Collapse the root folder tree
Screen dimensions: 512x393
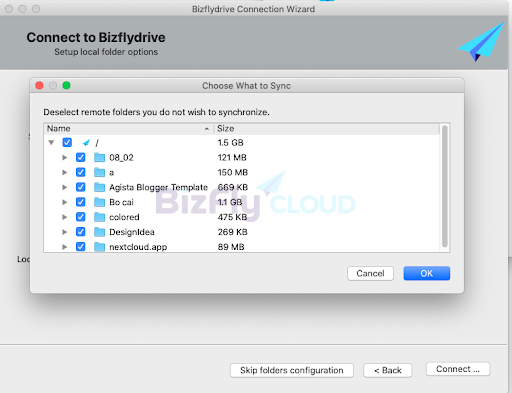(51, 143)
